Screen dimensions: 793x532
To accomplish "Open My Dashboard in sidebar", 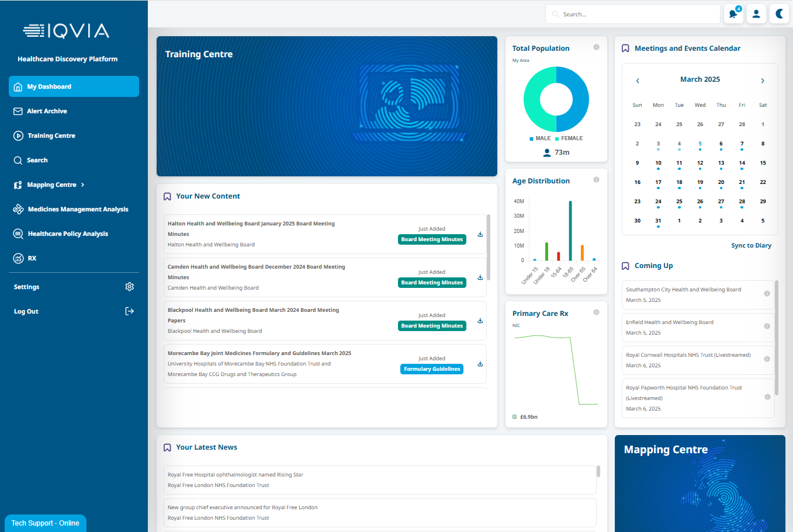I will click(x=74, y=86).
